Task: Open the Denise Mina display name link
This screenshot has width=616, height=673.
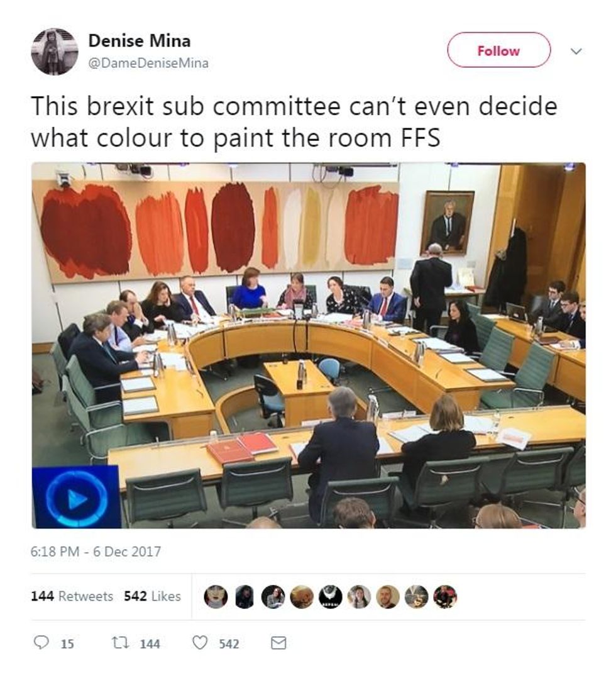Action: click(140, 41)
